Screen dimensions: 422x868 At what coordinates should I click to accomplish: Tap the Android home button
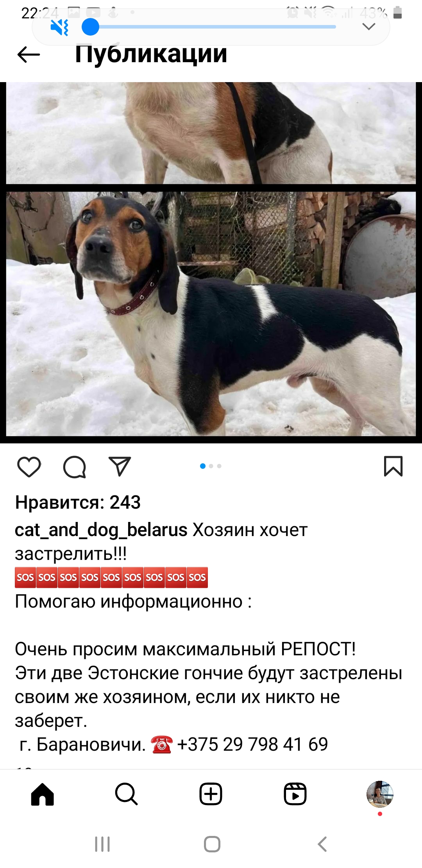tap(212, 844)
